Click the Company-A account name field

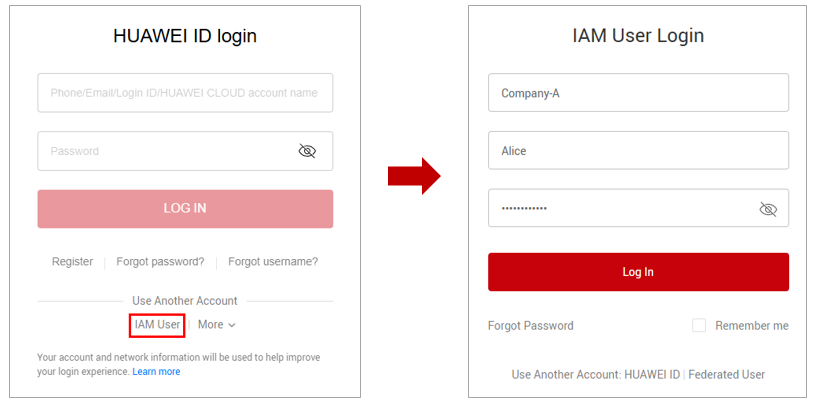(638, 93)
